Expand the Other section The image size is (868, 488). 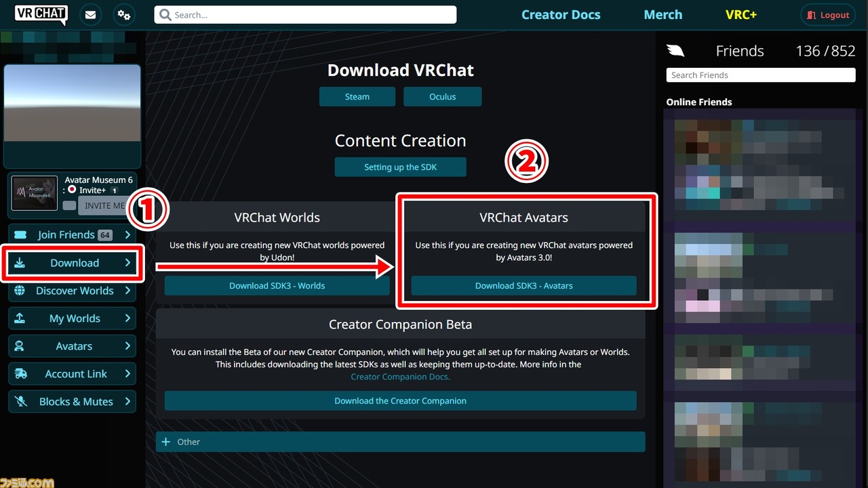coord(400,442)
